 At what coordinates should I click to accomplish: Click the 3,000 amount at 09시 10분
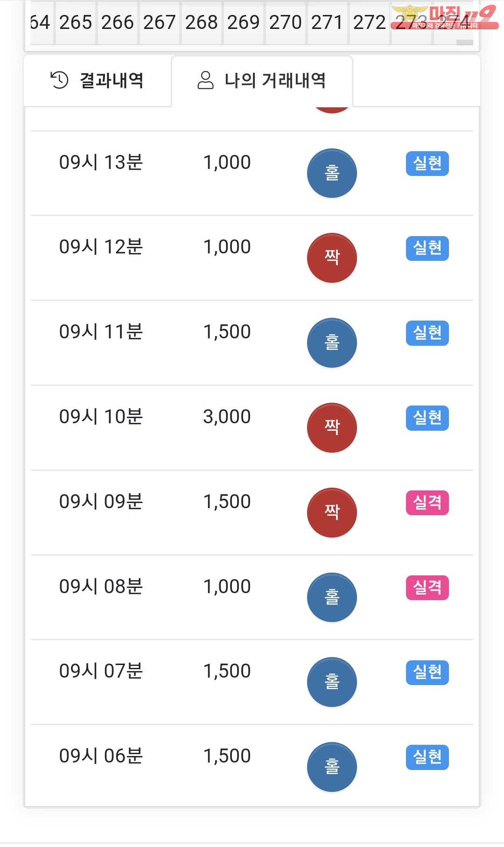tap(227, 417)
